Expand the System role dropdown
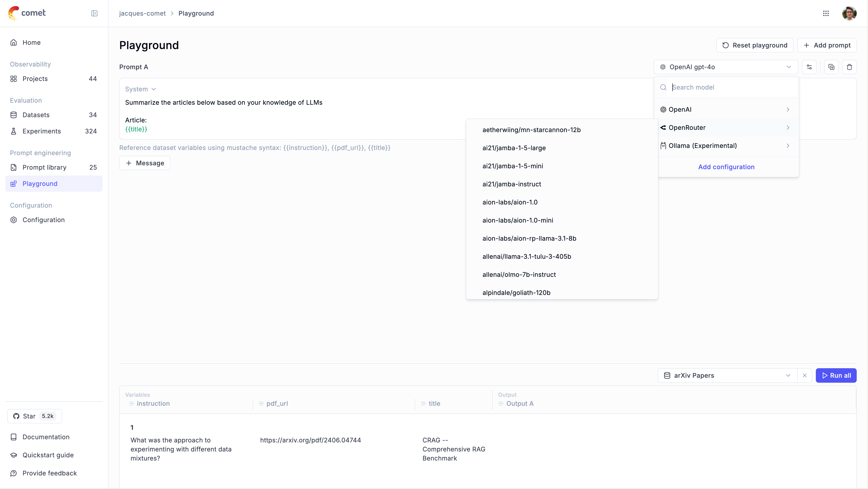This screenshot has width=868, height=489. [140, 89]
